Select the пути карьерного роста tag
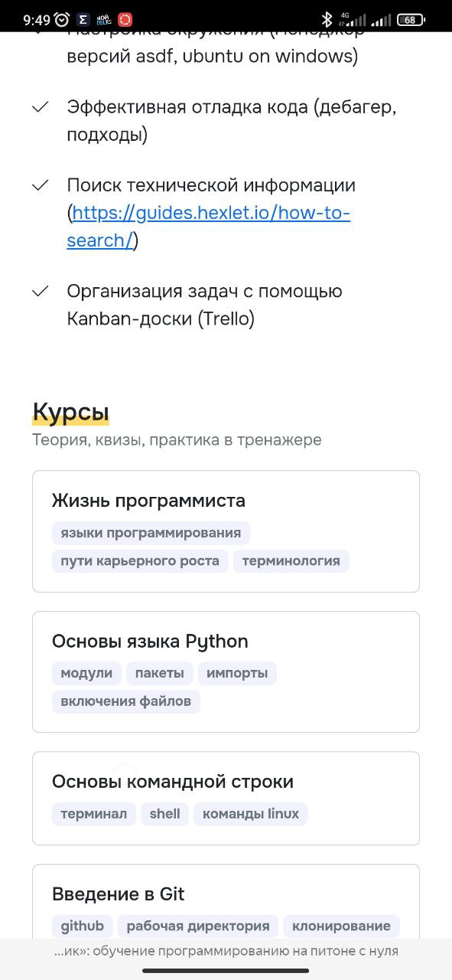Image resolution: width=452 pixels, height=980 pixels. [140, 561]
